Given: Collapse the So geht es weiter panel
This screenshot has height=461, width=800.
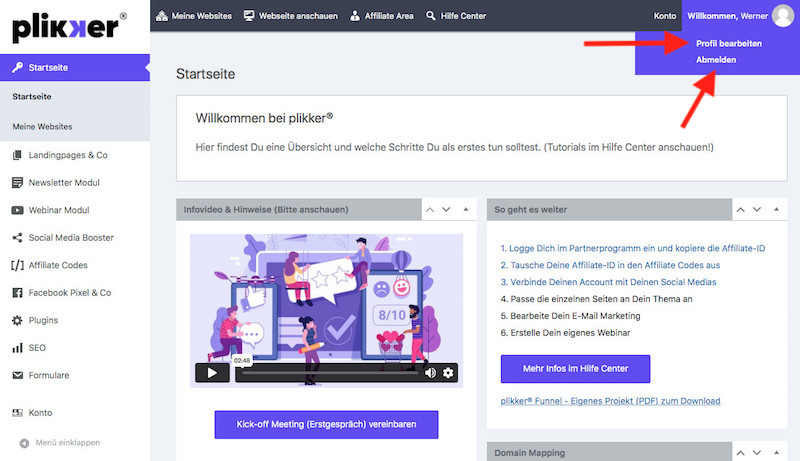Looking at the screenshot, I should click(774, 210).
